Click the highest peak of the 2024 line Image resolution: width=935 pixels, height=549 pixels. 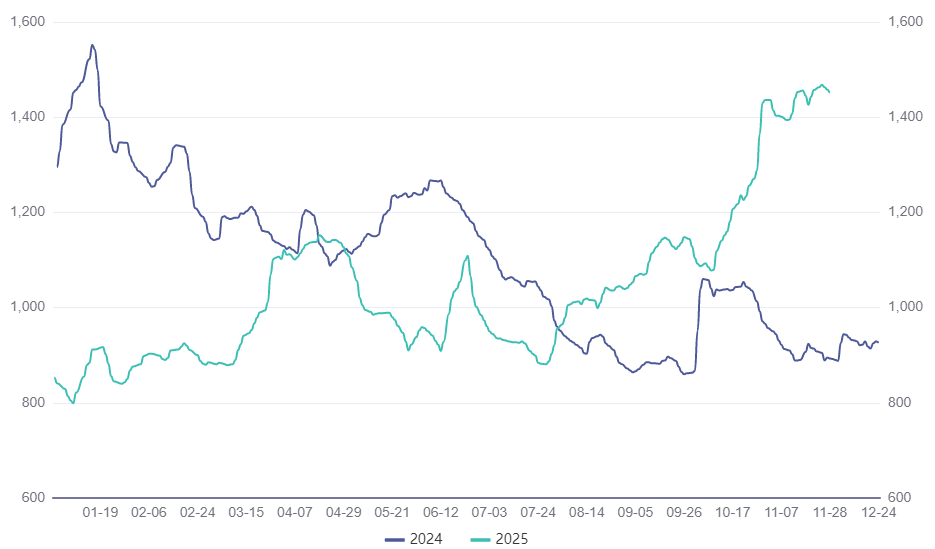point(92,45)
